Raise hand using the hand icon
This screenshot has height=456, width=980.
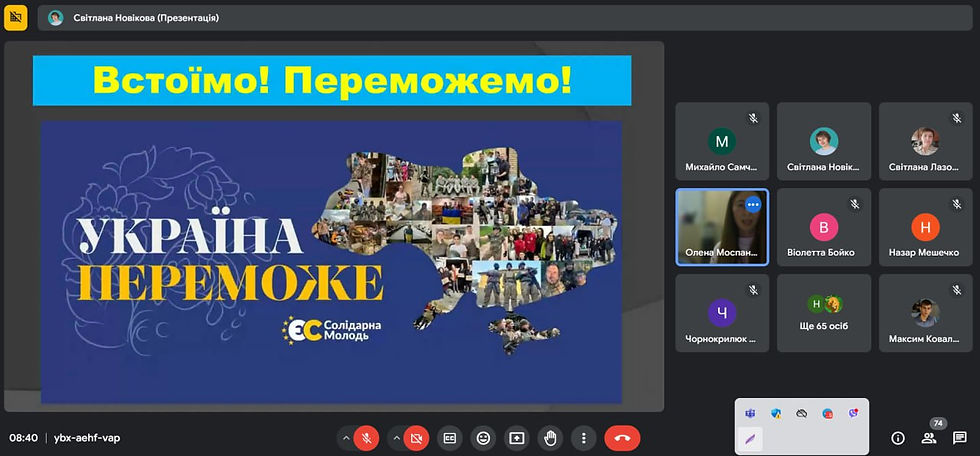click(550, 439)
